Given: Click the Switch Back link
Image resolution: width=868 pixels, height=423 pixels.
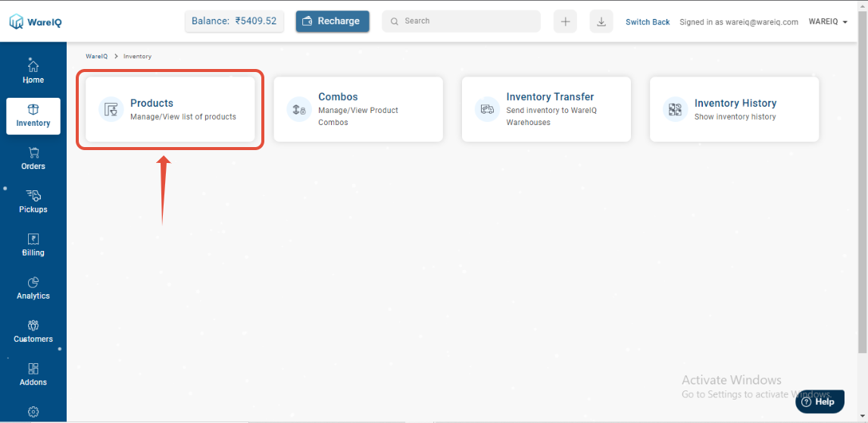Looking at the screenshot, I should pyautogui.click(x=648, y=22).
